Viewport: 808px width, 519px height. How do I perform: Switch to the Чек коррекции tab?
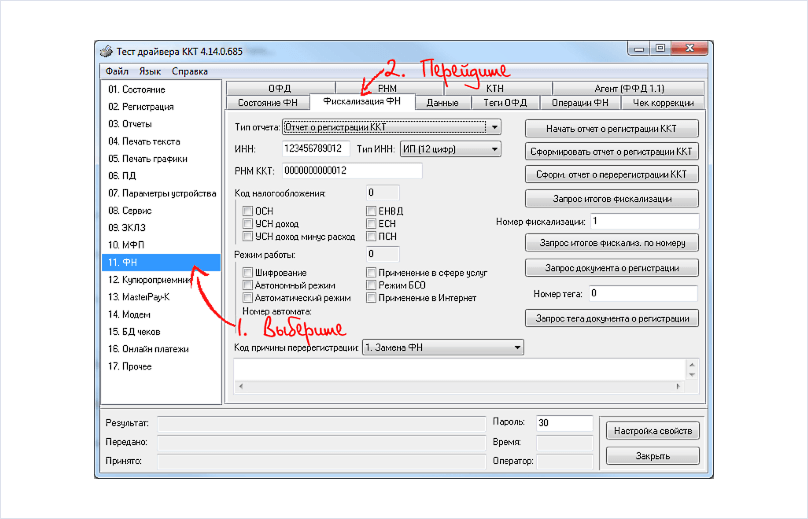coord(662,102)
